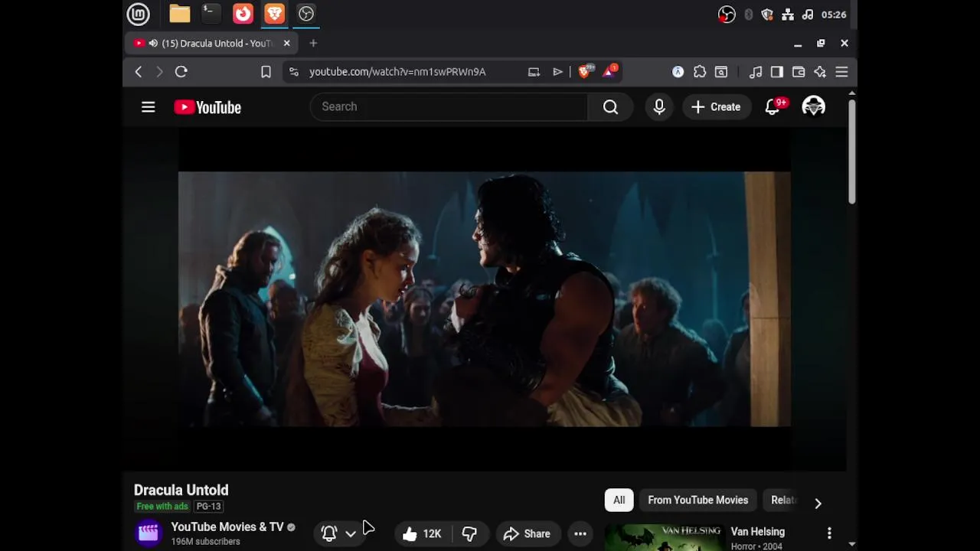Click the blue circular extension icon

678,72
